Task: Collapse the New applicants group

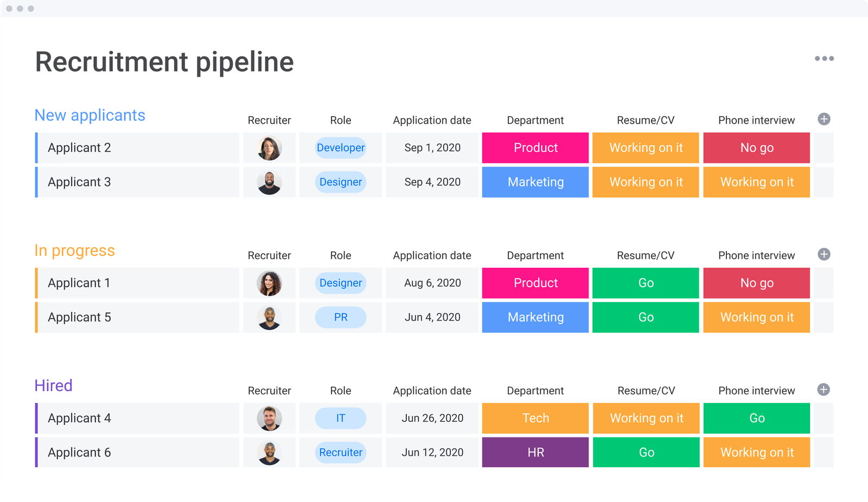Action: tap(90, 115)
